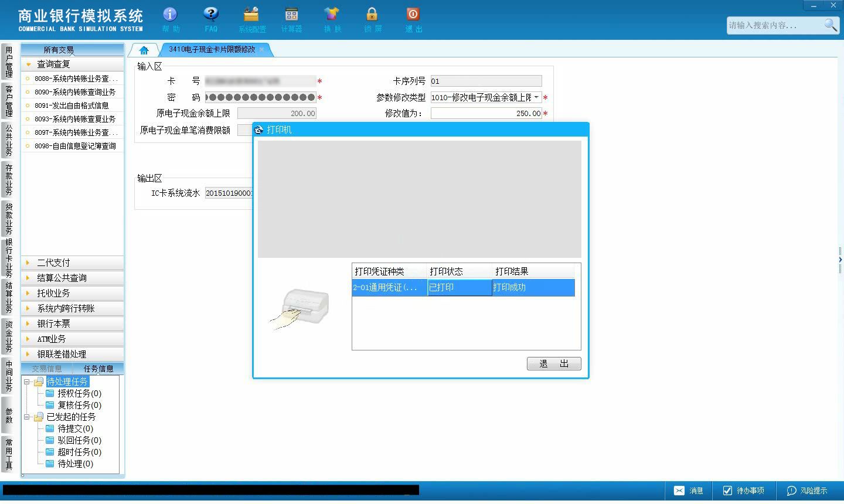The height and width of the screenshot is (504, 844).
Task: Collapse the 已发起的任务 tree node
Action: 26,417
